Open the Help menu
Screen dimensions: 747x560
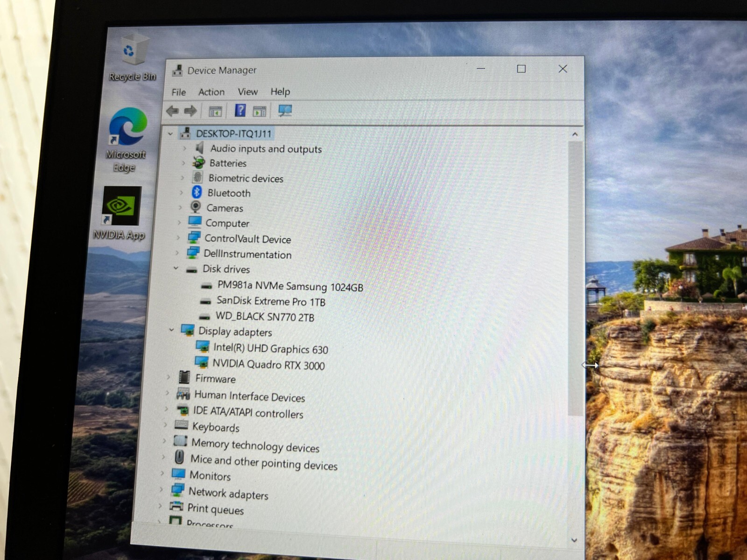[x=280, y=91]
